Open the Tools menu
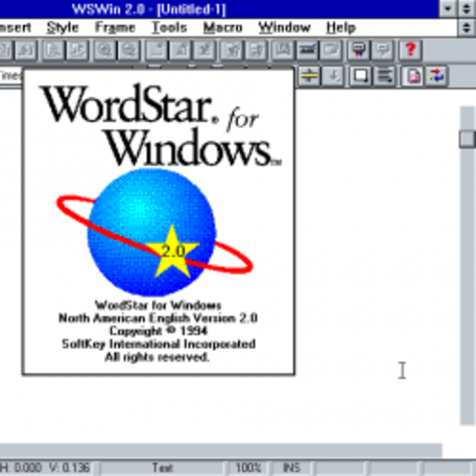This screenshot has height=476, width=476. (170, 28)
